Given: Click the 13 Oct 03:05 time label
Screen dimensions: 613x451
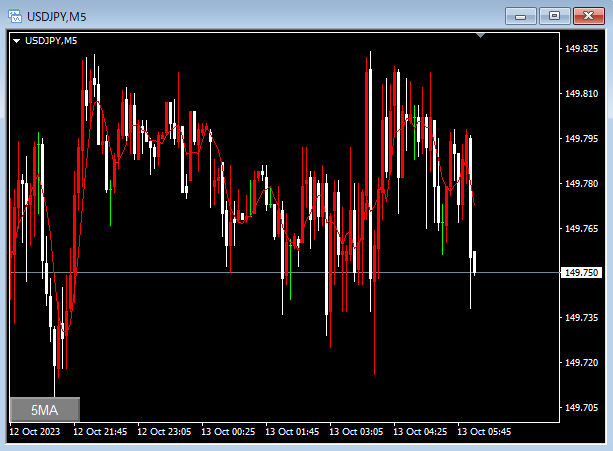Looking at the screenshot, I should point(356,431).
